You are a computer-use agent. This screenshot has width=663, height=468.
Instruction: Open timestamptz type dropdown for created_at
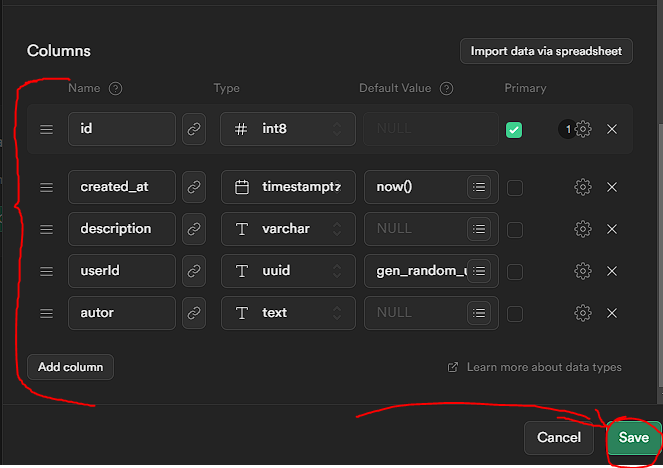point(288,187)
